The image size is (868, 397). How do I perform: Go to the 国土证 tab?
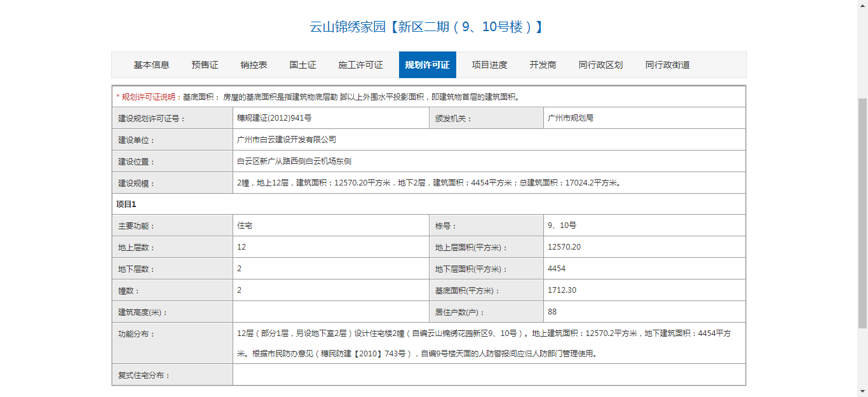[302, 65]
